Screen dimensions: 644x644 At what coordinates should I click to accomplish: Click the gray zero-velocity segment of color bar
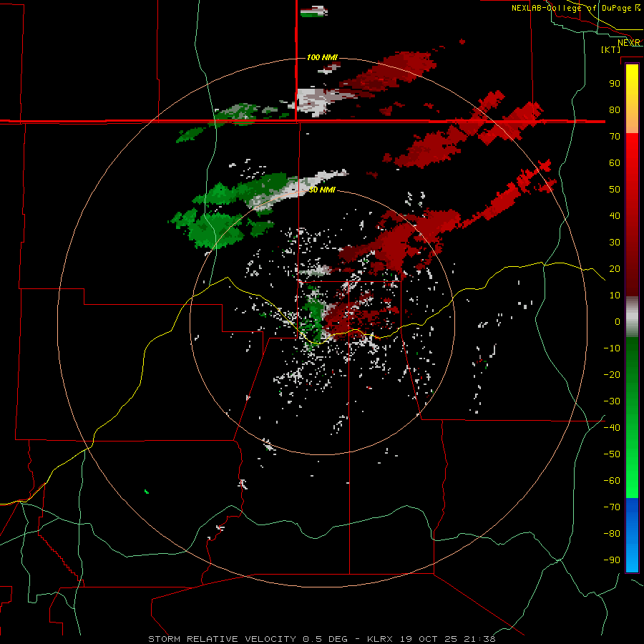[x=632, y=317]
